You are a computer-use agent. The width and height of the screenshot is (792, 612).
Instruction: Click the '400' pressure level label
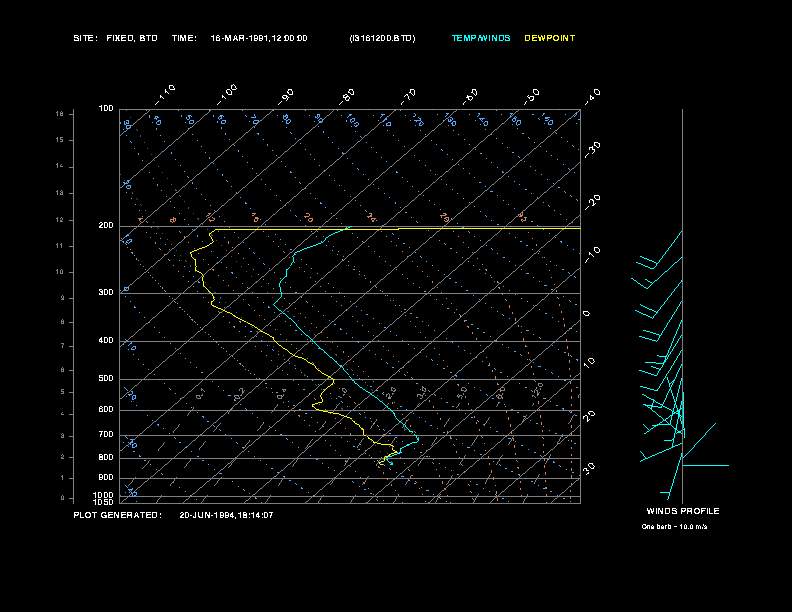(x=106, y=340)
